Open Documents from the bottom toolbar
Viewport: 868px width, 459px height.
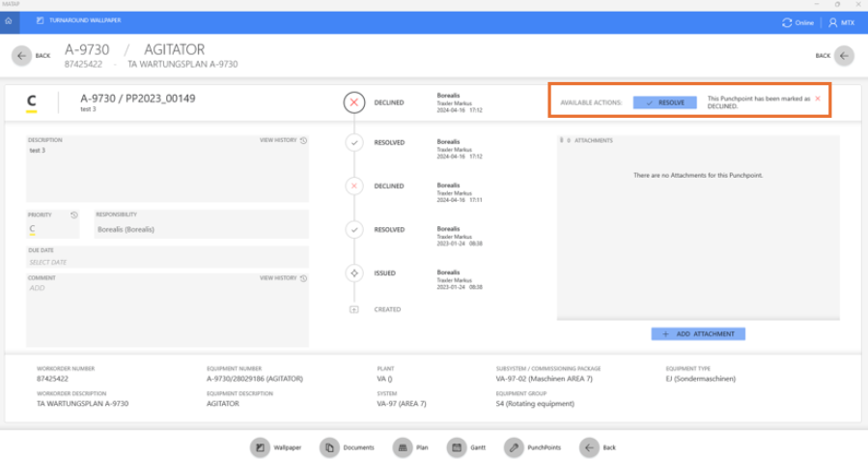(x=330, y=447)
